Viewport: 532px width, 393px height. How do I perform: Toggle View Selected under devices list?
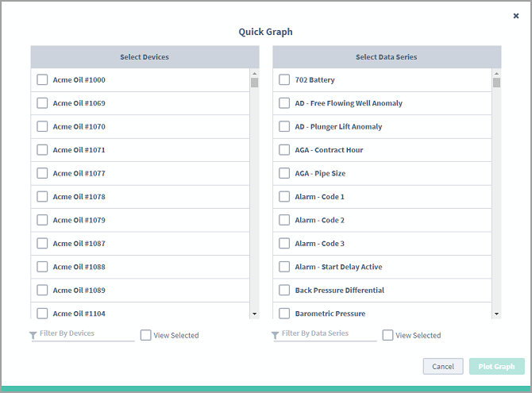pos(145,335)
